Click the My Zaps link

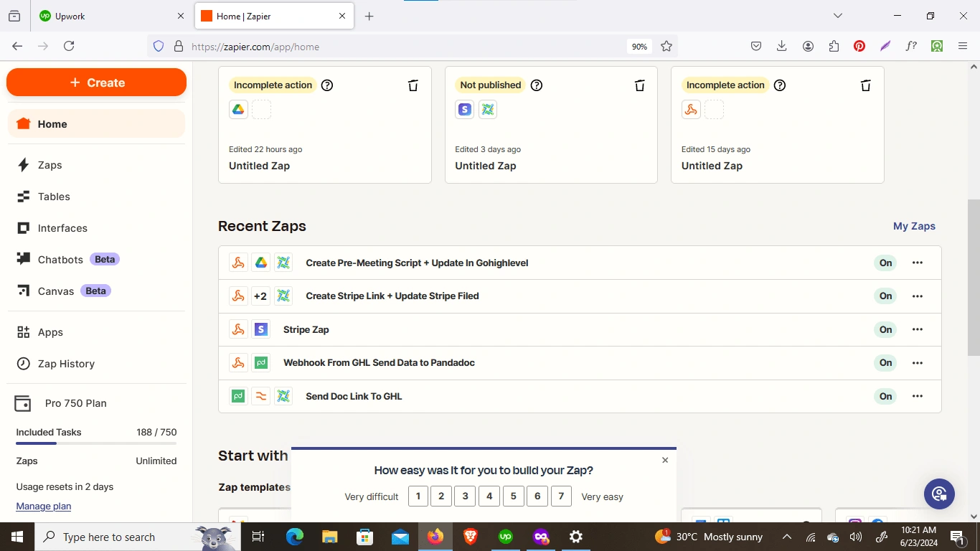(x=914, y=226)
